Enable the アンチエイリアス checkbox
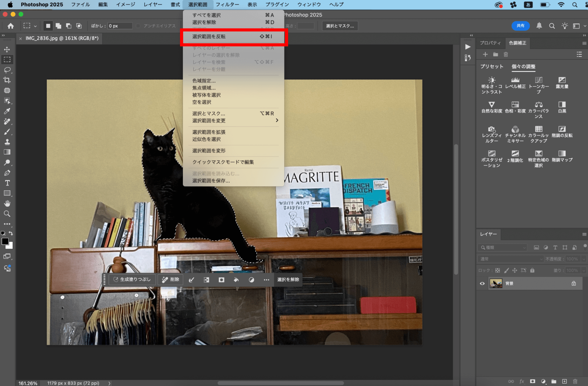Image resolution: width=588 pixels, height=386 pixels. coord(138,26)
